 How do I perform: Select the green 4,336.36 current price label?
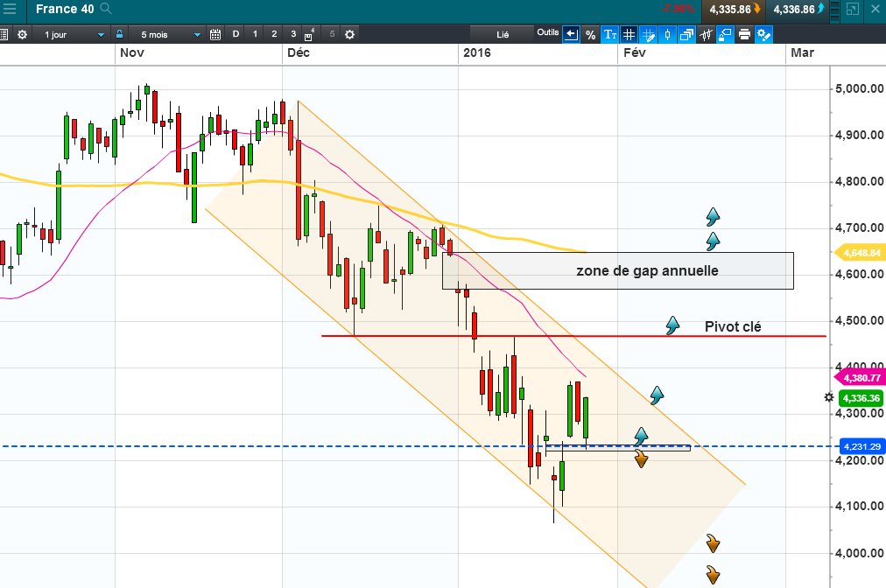[x=861, y=398]
